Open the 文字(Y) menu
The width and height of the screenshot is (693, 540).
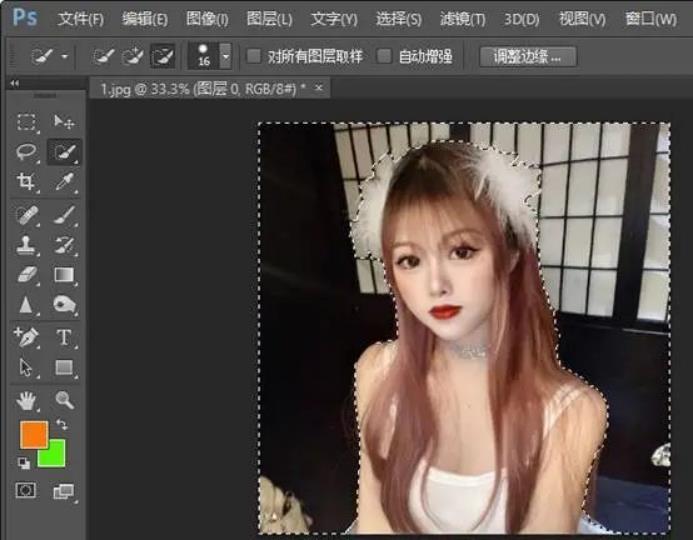click(334, 19)
